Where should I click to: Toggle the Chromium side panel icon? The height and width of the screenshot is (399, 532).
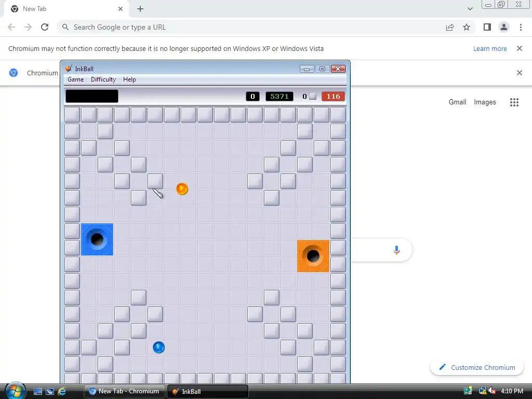pyautogui.click(x=487, y=27)
